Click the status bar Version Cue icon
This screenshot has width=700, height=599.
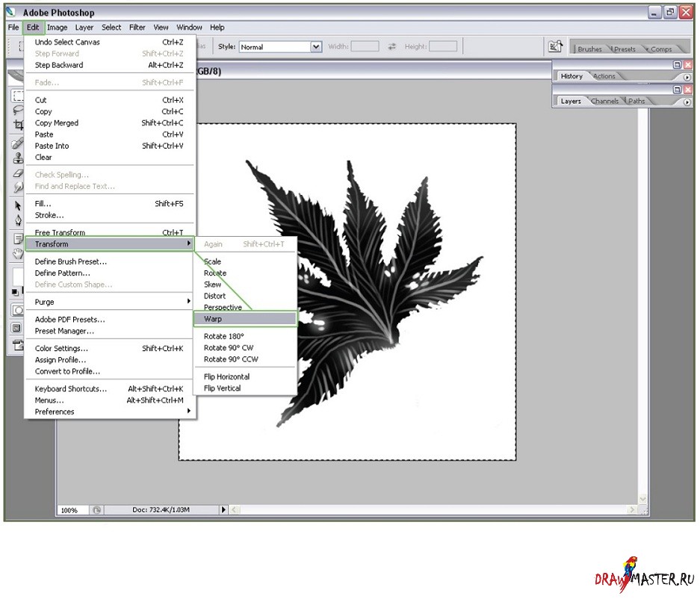click(x=96, y=509)
